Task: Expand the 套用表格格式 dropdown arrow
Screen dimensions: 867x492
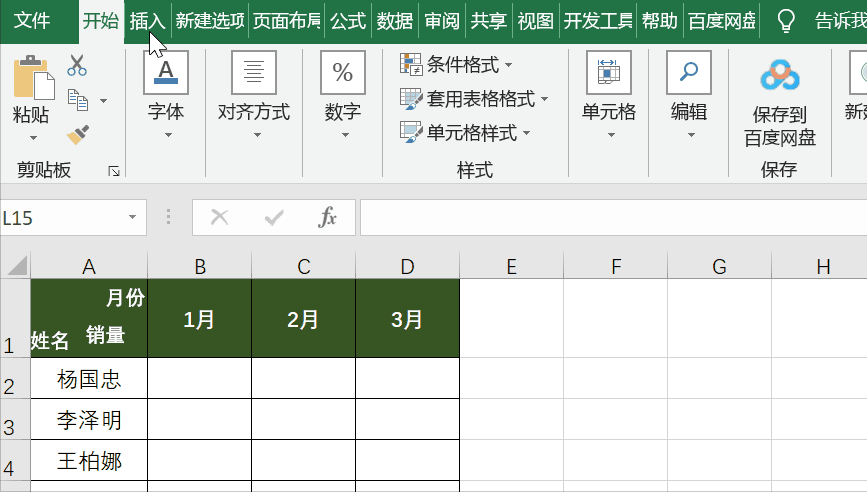Action: click(545, 99)
